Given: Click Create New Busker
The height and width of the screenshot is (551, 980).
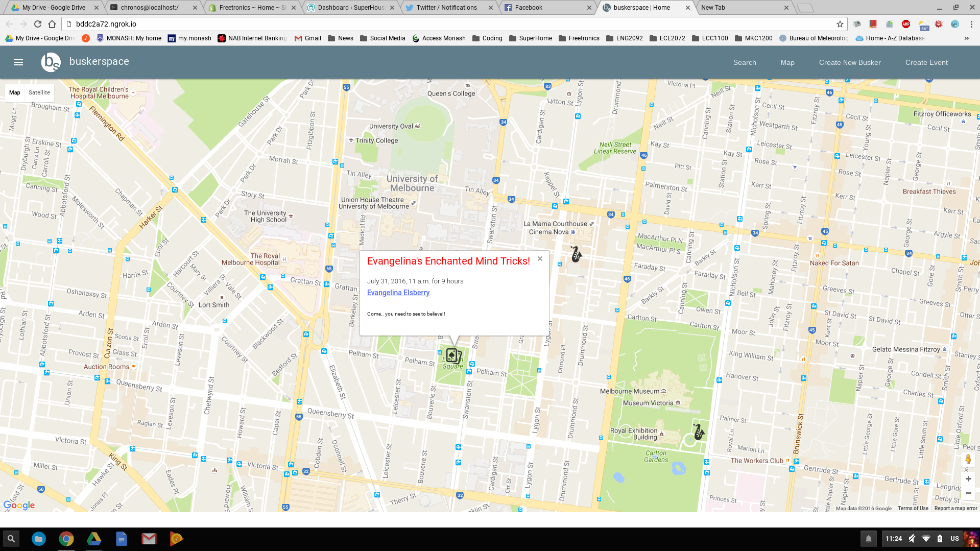Looking at the screenshot, I should (x=850, y=62).
